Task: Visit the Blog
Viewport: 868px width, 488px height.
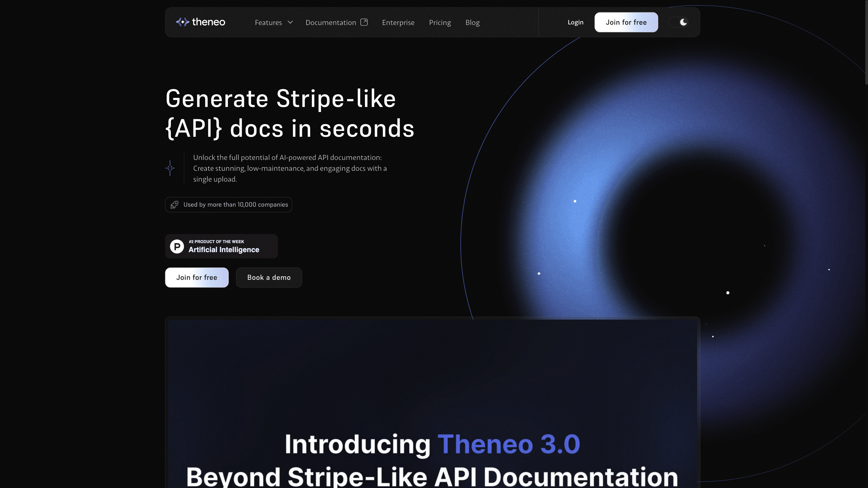Action: coord(472,23)
